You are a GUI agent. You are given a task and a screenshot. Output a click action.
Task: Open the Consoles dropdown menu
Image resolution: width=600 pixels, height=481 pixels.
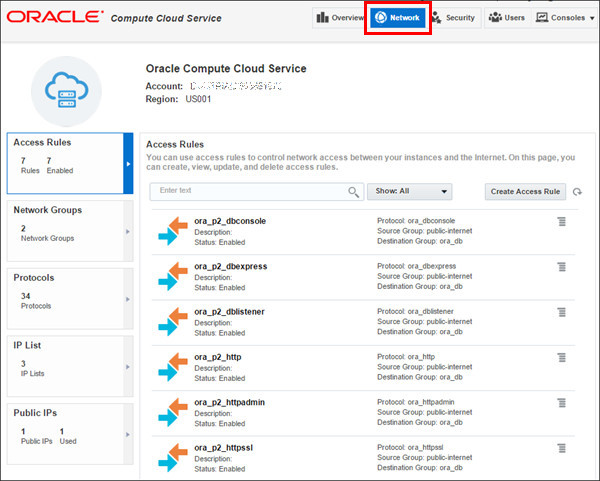565,18
